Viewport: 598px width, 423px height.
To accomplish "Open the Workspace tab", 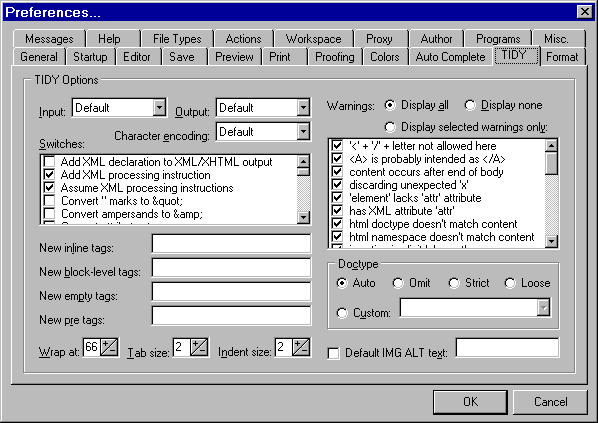I will coord(313,39).
